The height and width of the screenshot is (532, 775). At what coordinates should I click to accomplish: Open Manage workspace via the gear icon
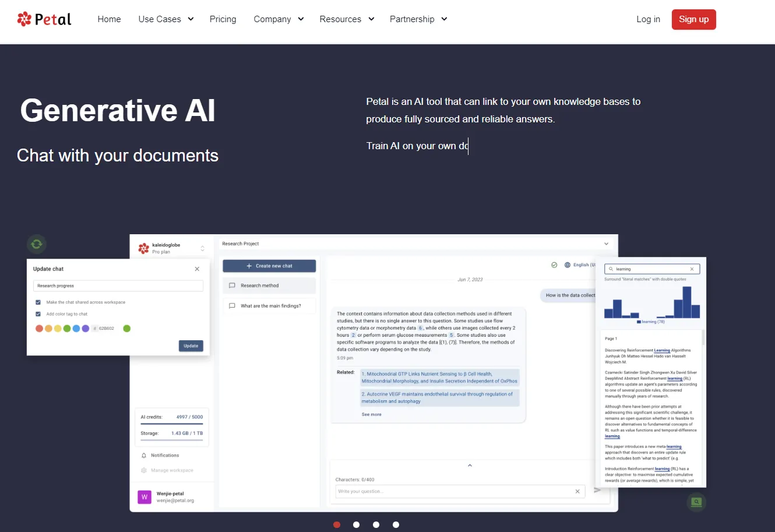tap(144, 470)
